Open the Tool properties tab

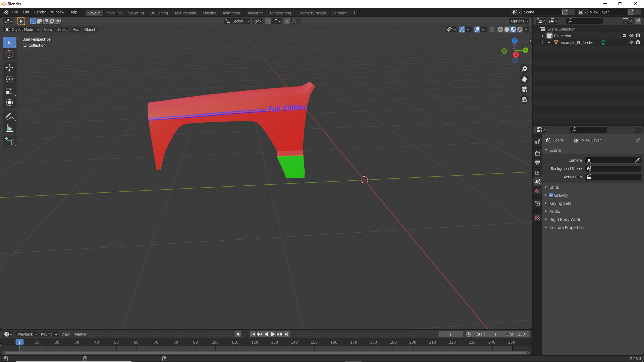click(x=538, y=141)
